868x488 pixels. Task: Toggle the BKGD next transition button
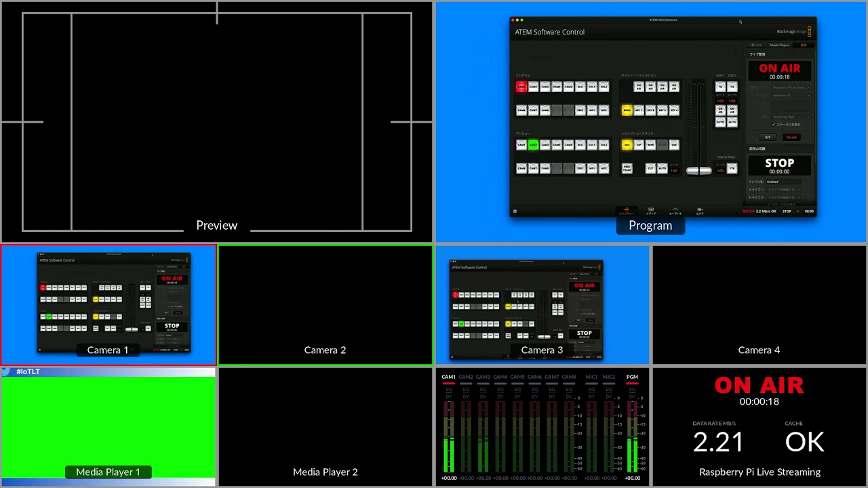click(627, 110)
